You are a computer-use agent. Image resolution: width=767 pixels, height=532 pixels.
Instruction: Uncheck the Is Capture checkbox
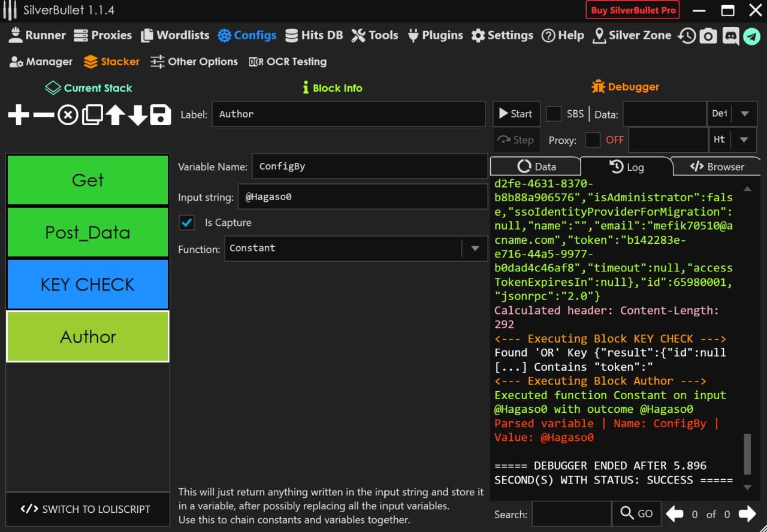[187, 223]
